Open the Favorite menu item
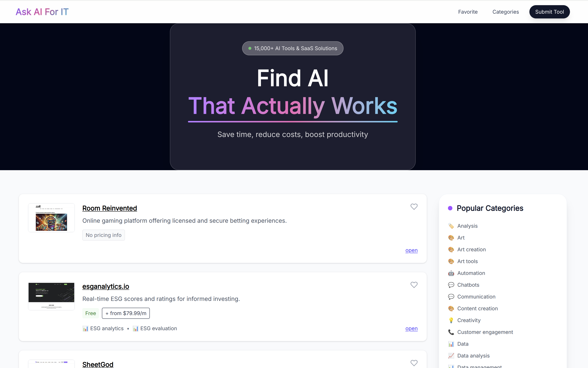 tap(468, 12)
